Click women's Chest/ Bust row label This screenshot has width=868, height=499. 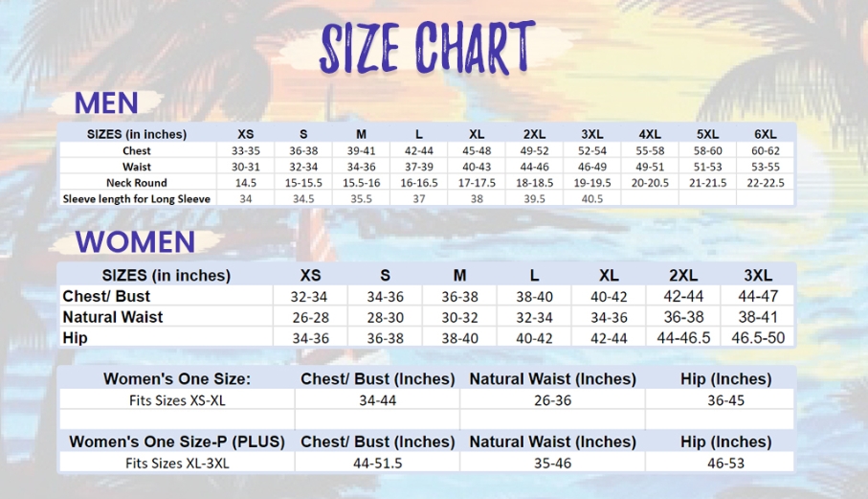(106, 296)
